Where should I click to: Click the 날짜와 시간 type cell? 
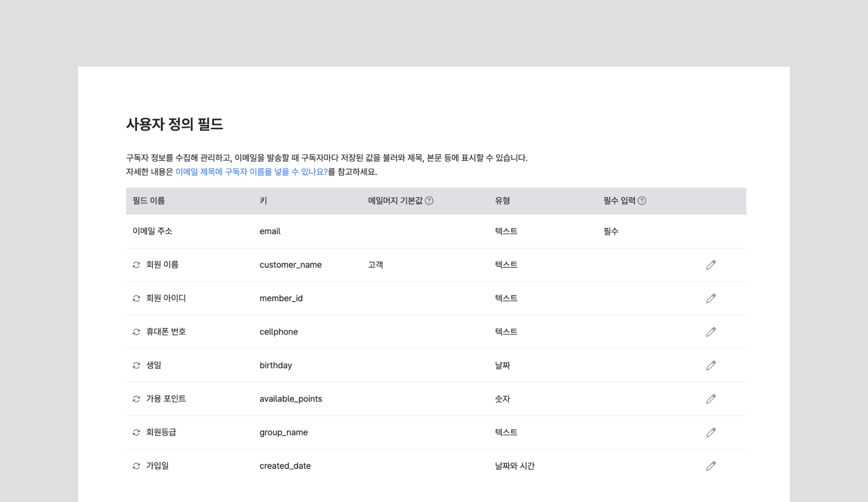515,466
